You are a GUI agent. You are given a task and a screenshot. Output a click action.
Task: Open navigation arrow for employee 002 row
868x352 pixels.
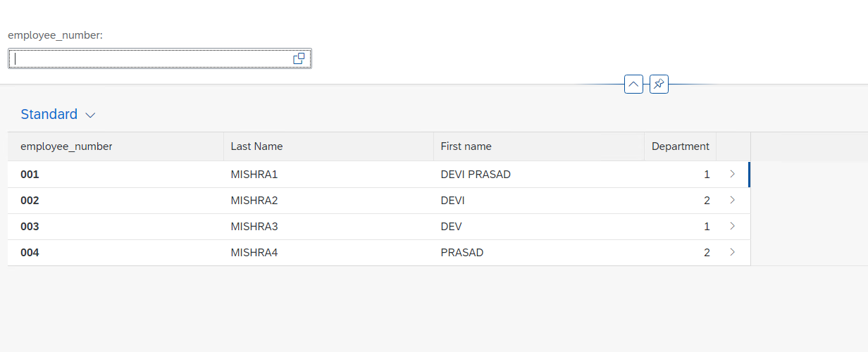pos(733,200)
